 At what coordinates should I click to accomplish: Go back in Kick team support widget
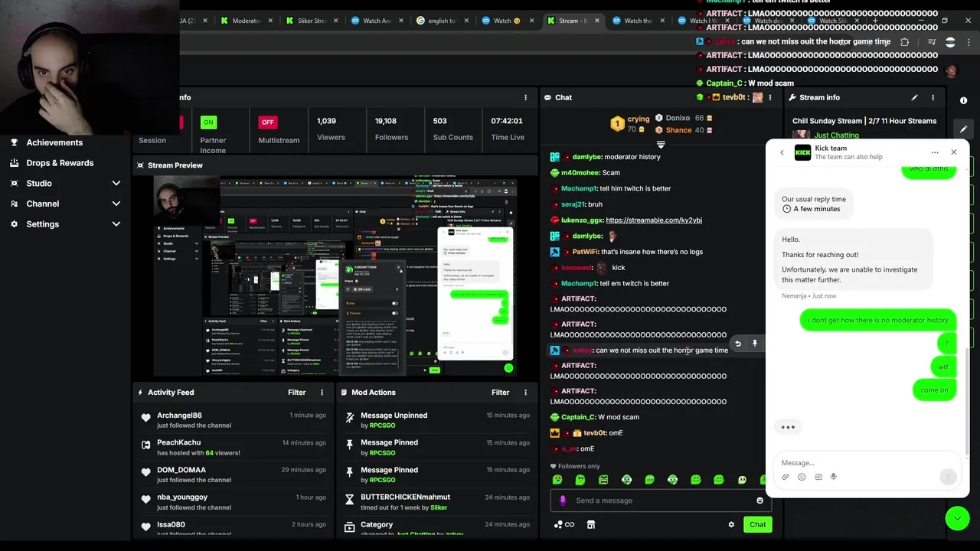click(x=782, y=152)
